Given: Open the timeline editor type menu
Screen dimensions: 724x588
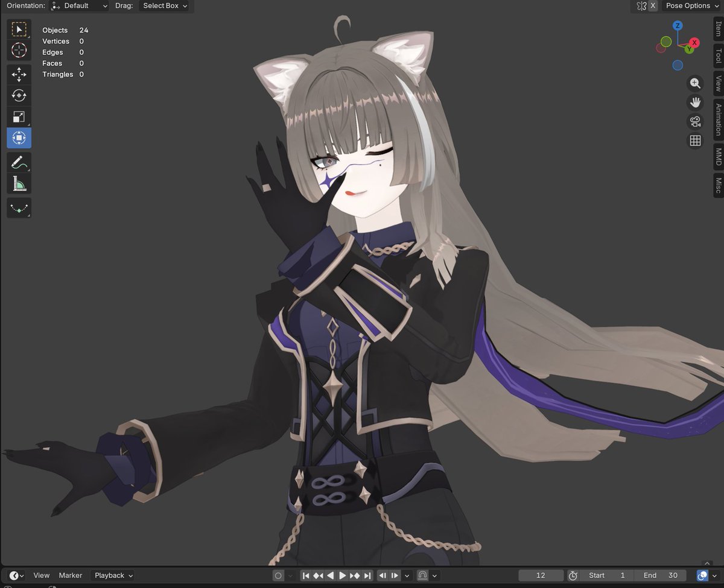Looking at the screenshot, I should (16, 575).
